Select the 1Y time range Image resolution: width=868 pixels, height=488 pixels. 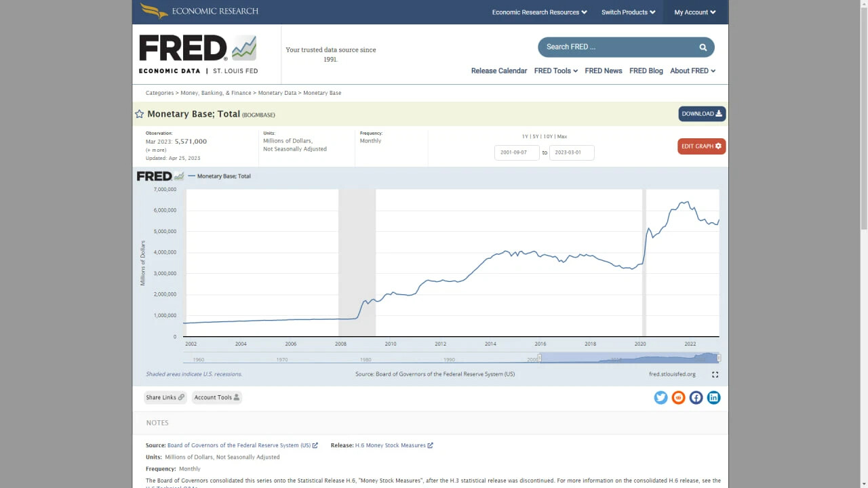pos(525,136)
